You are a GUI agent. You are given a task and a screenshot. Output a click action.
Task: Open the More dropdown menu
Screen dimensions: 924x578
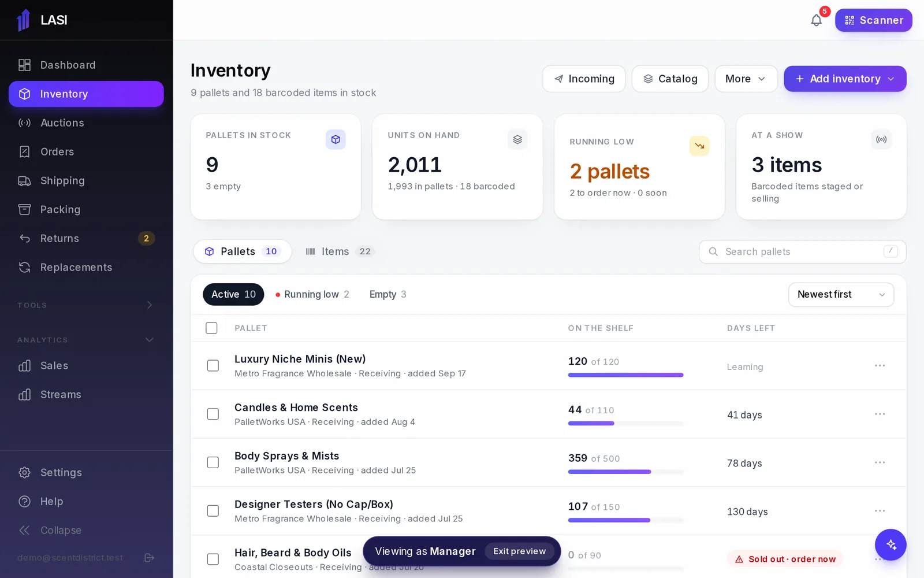coord(746,79)
